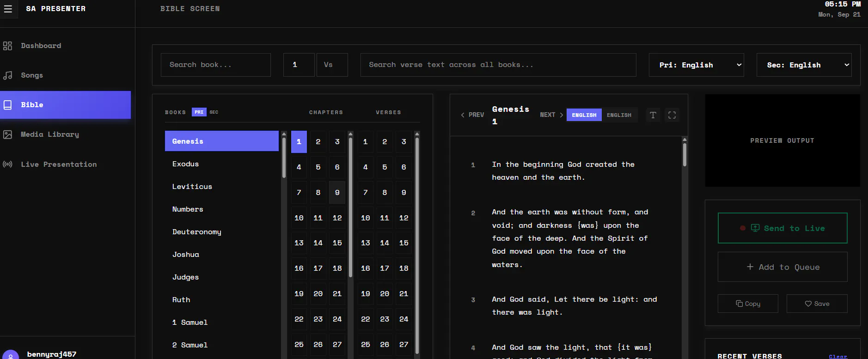Select the book Exodus

click(x=222, y=164)
